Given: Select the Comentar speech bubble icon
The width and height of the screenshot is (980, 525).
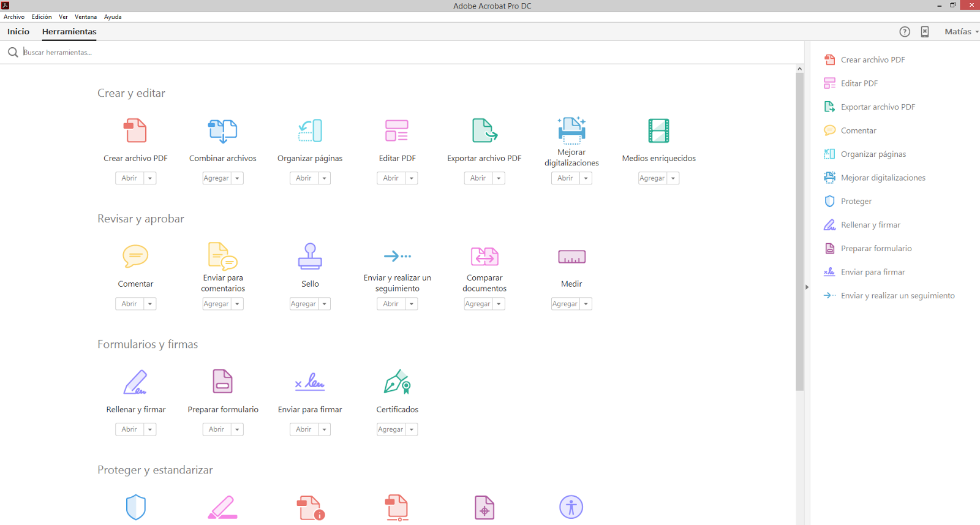Looking at the screenshot, I should 135,256.
